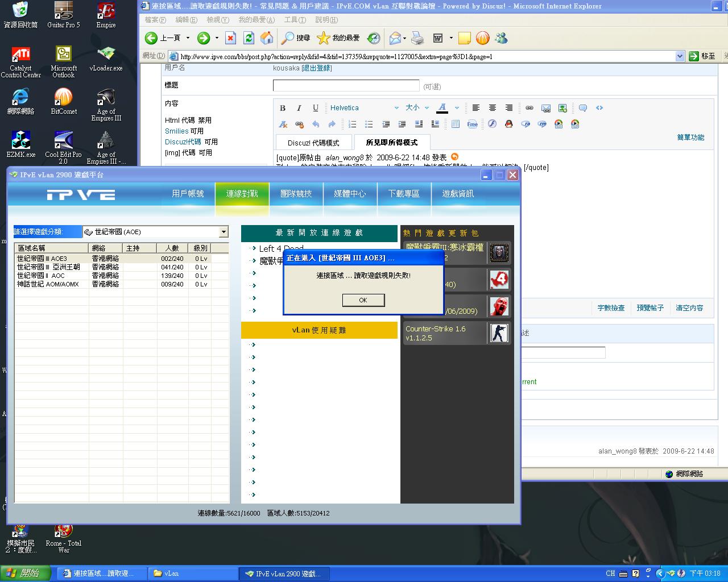The image size is (728, 582).
Task: Click the IE forward button
Action: point(204,38)
